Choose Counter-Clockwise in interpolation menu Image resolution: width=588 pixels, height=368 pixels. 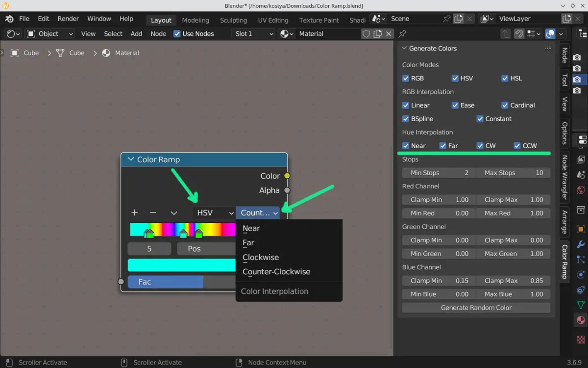pos(289,272)
